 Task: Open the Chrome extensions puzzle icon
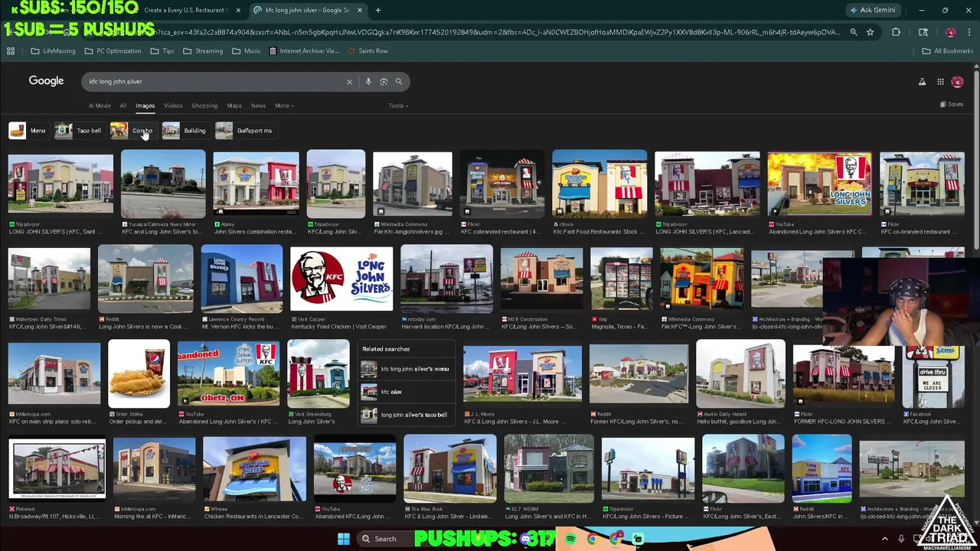(x=896, y=32)
